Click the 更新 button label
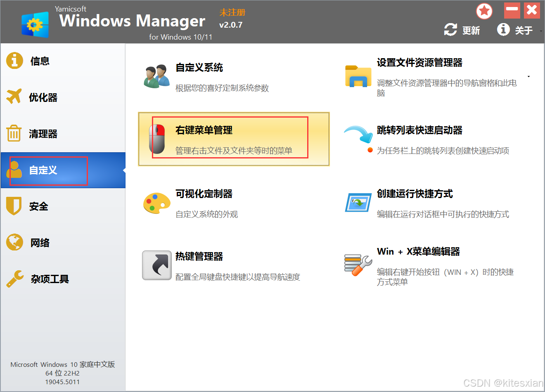 pos(471,31)
